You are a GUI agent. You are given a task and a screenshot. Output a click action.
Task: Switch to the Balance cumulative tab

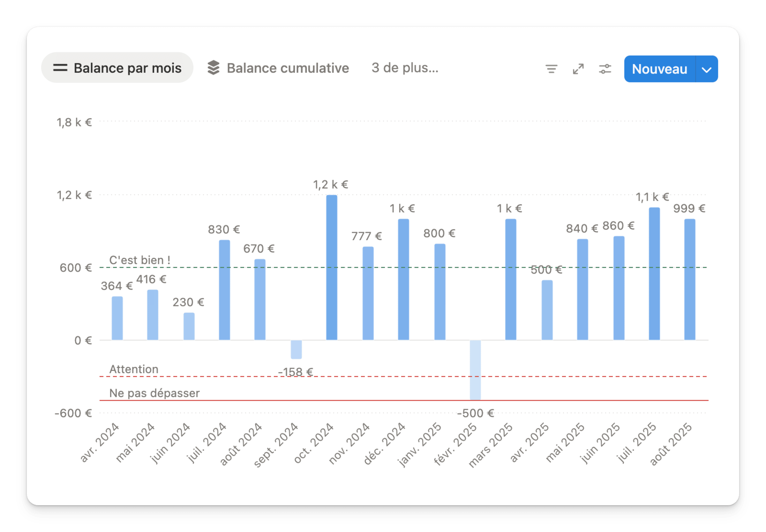pyautogui.click(x=288, y=68)
